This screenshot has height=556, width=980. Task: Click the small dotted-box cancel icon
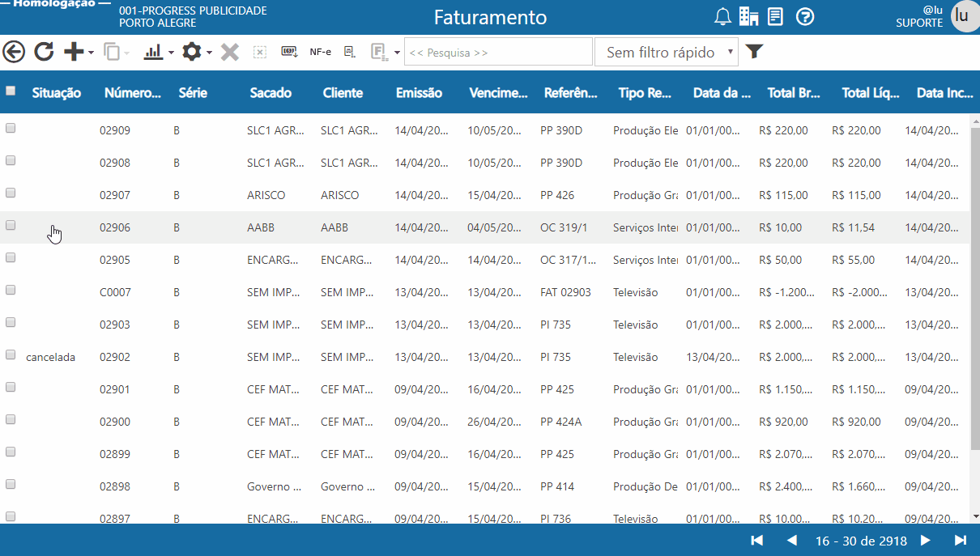[x=259, y=52]
